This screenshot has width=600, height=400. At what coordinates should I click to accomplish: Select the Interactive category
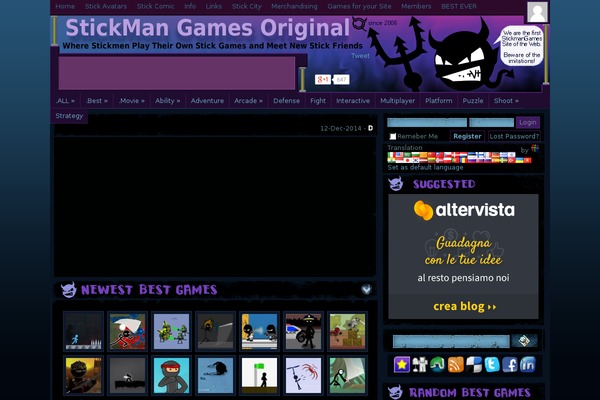point(353,101)
